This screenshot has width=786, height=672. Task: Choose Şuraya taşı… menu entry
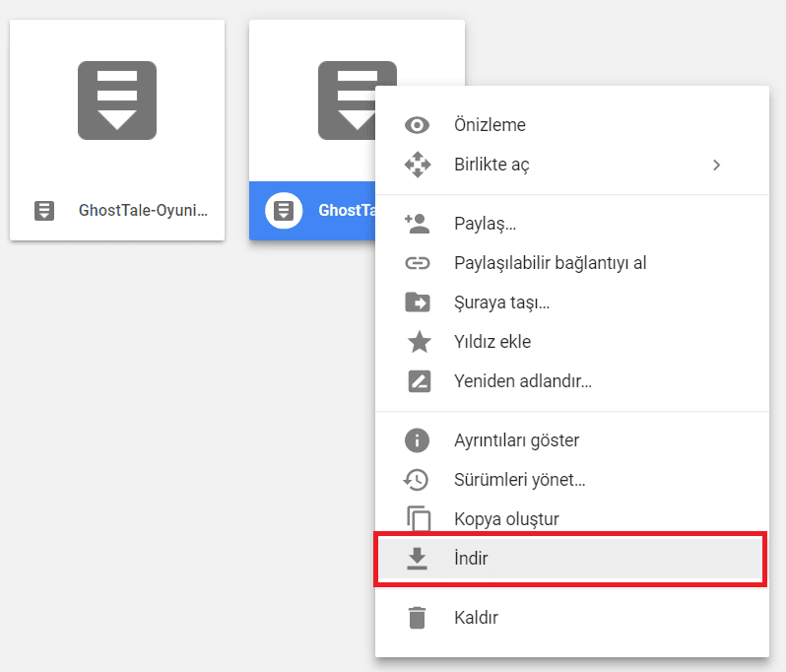tap(572, 302)
